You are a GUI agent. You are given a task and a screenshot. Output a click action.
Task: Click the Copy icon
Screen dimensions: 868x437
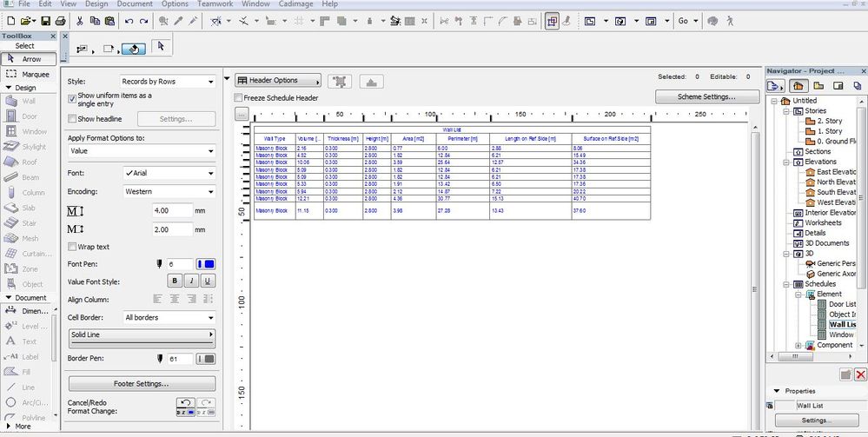[x=95, y=21]
